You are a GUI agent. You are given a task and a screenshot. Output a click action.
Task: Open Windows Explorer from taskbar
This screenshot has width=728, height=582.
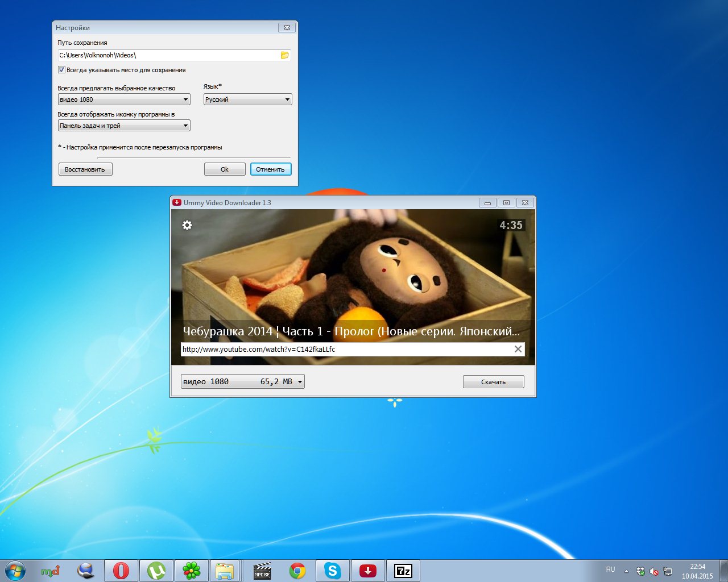point(225,571)
